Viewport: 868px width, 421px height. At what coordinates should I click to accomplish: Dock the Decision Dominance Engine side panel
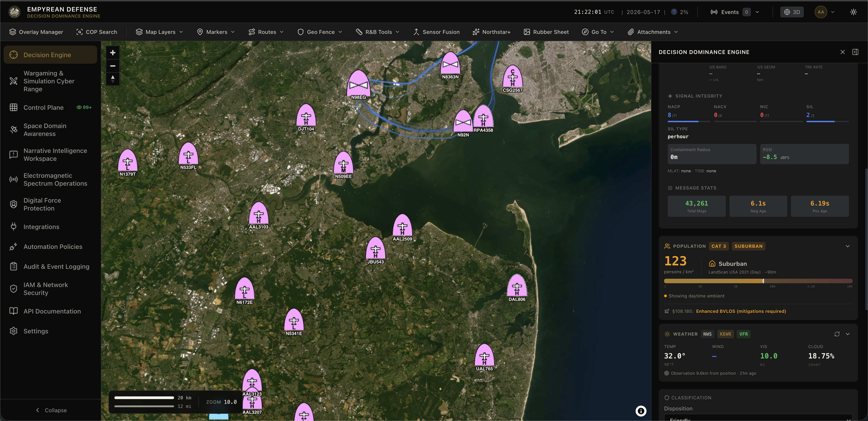855,52
